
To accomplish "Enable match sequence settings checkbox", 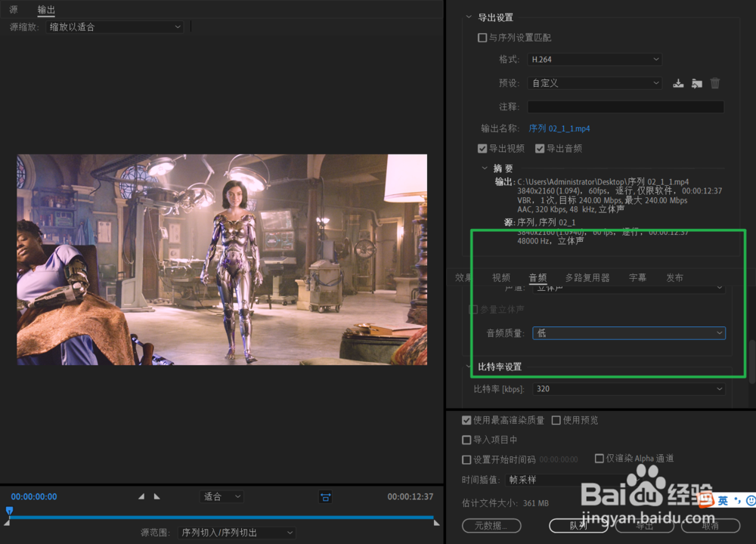I will tap(482, 38).
